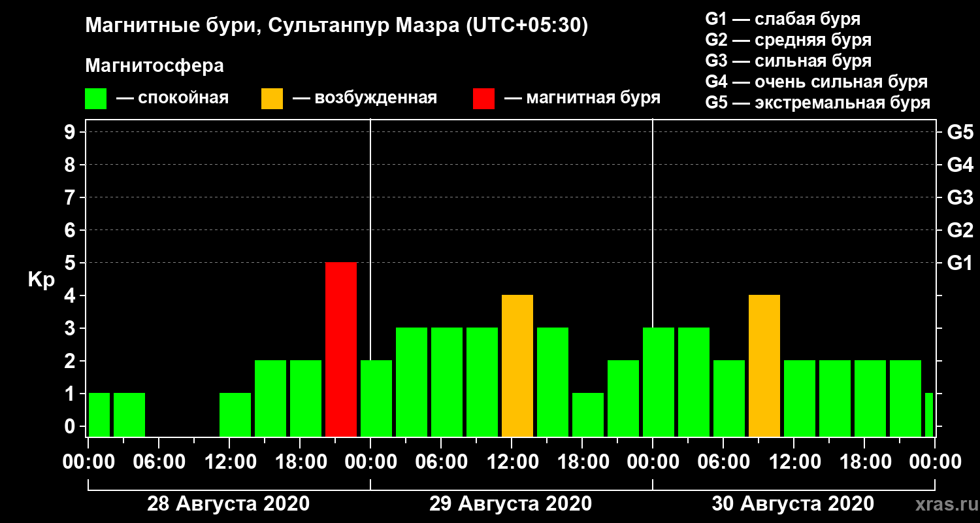Screen dimensions: 980x523
Task: Click the '— спокойная' legend label
Action: pyautogui.click(x=172, y=99)
